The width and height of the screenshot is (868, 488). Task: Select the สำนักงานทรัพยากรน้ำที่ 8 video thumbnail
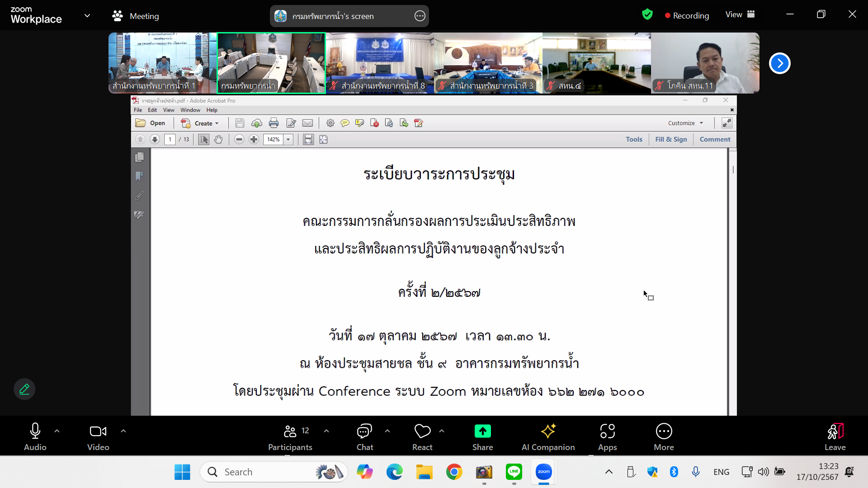point(380,63)
